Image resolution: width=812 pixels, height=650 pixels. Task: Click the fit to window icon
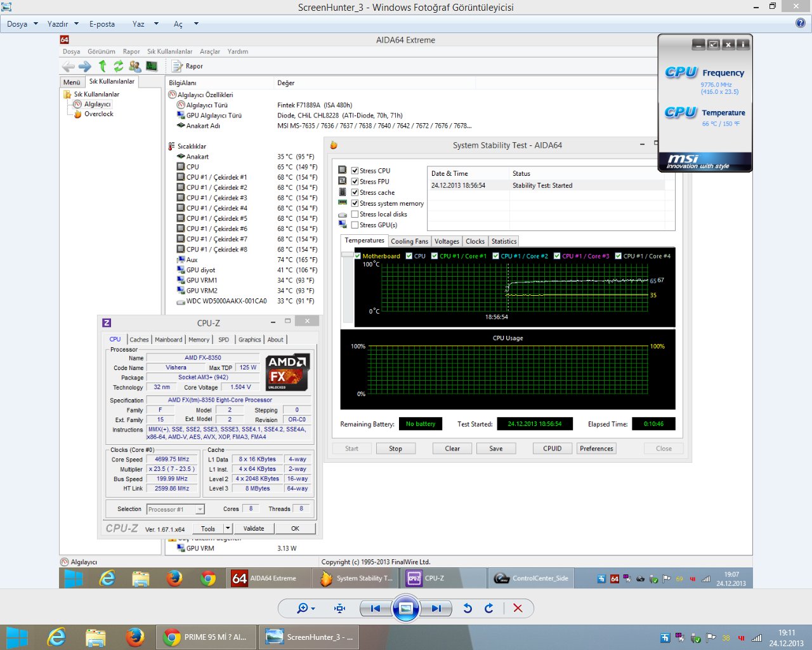click(339, 608)
